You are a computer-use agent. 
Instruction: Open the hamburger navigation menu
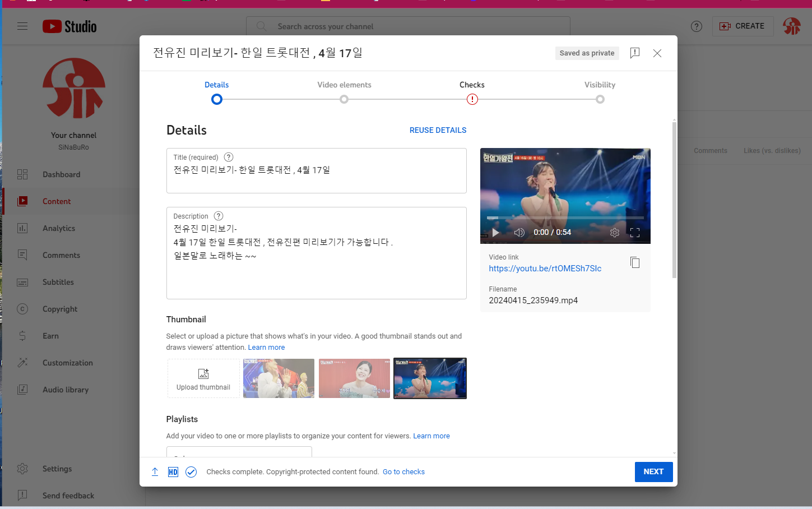pyautogui.click(x=22, y=26)
